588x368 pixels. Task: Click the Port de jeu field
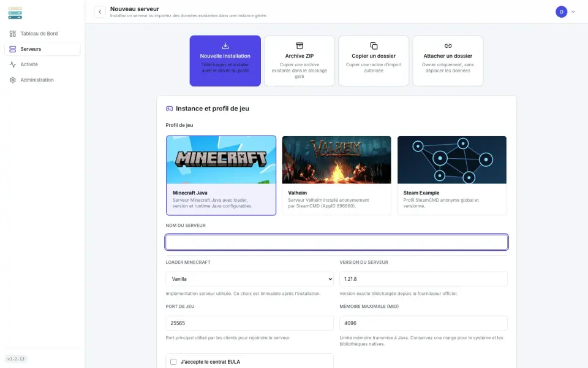[249, 323]
